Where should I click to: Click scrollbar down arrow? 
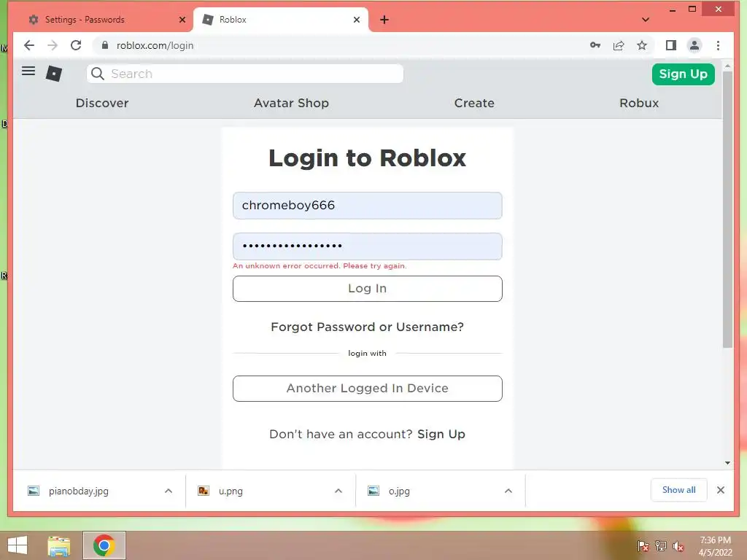(727, 463)
